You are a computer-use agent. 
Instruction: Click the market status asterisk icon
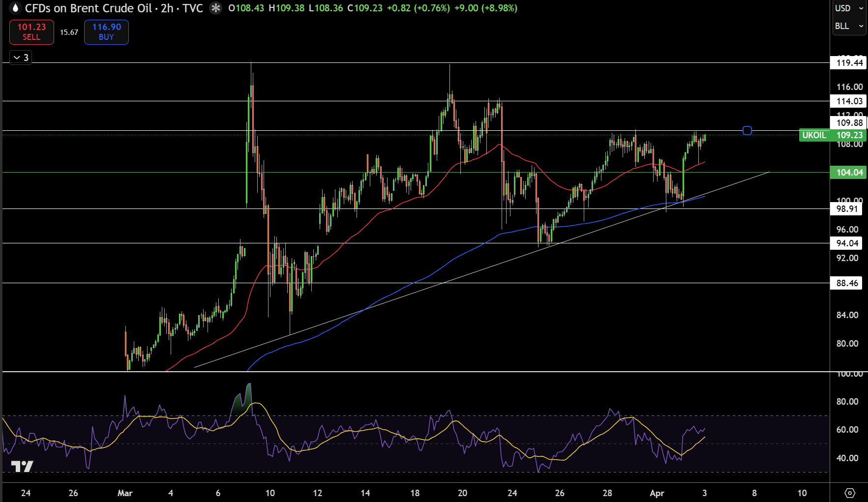[x=215, y=8]
